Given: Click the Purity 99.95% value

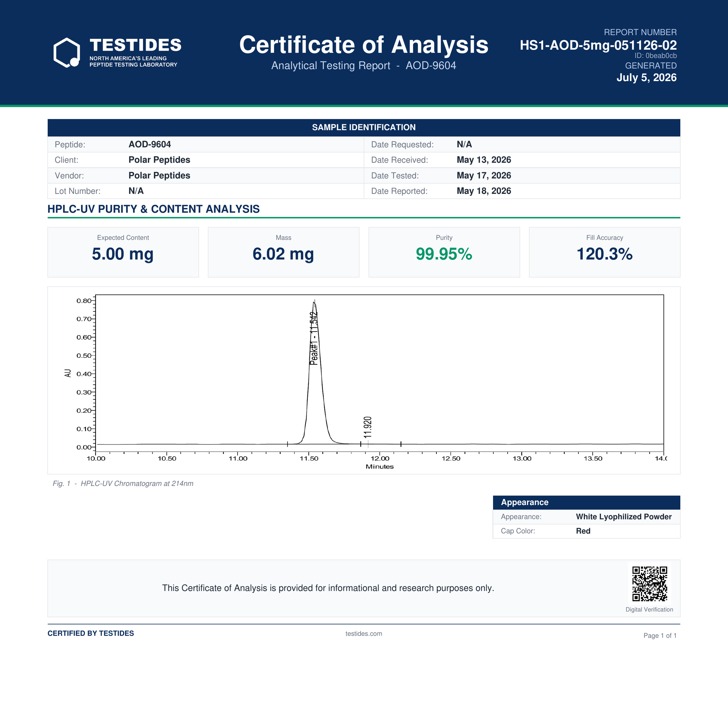Looking at the screenshot, I should click(444, 254).
